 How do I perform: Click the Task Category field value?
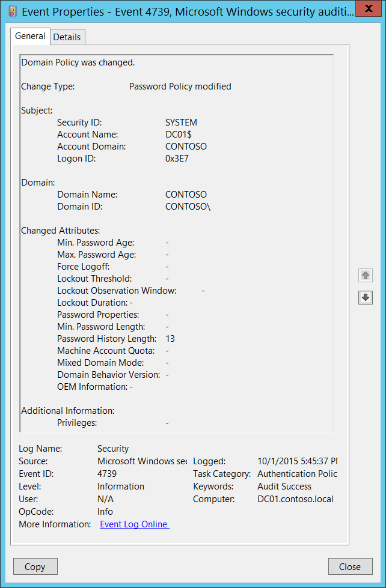[x=297, y=474]
